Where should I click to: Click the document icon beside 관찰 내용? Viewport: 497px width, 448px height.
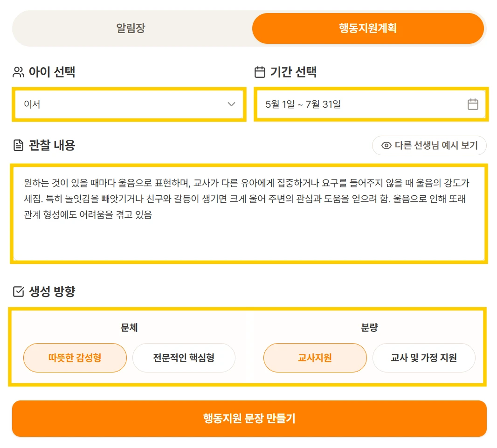[18, 145]
